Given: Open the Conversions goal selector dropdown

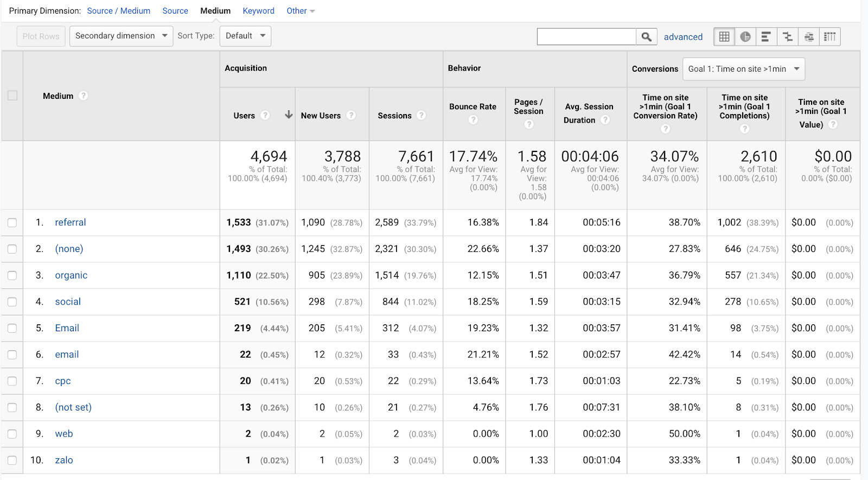Looking at the screenshot, I should click(x=744, y=69).
